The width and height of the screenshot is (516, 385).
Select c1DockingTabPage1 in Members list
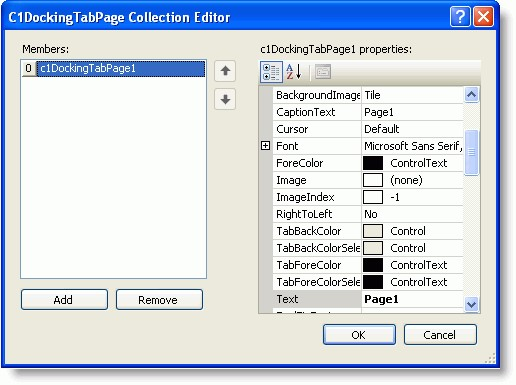click(x=121, y=69)
